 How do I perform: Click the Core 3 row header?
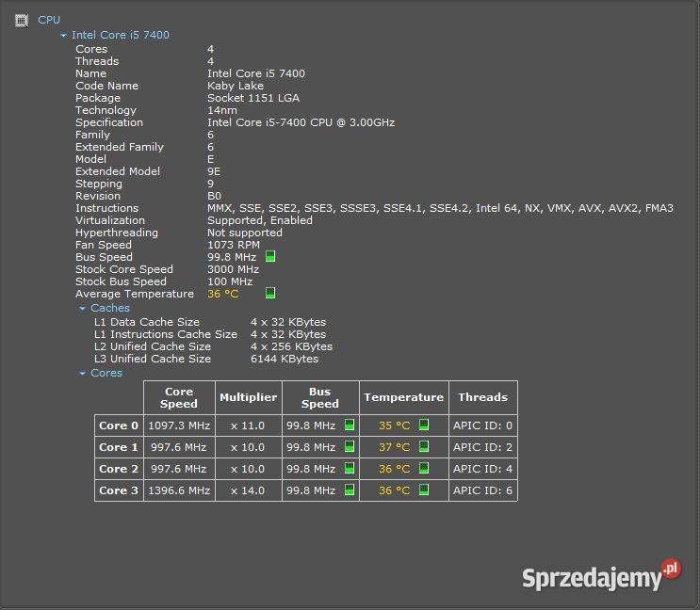(x=119, y=490)
